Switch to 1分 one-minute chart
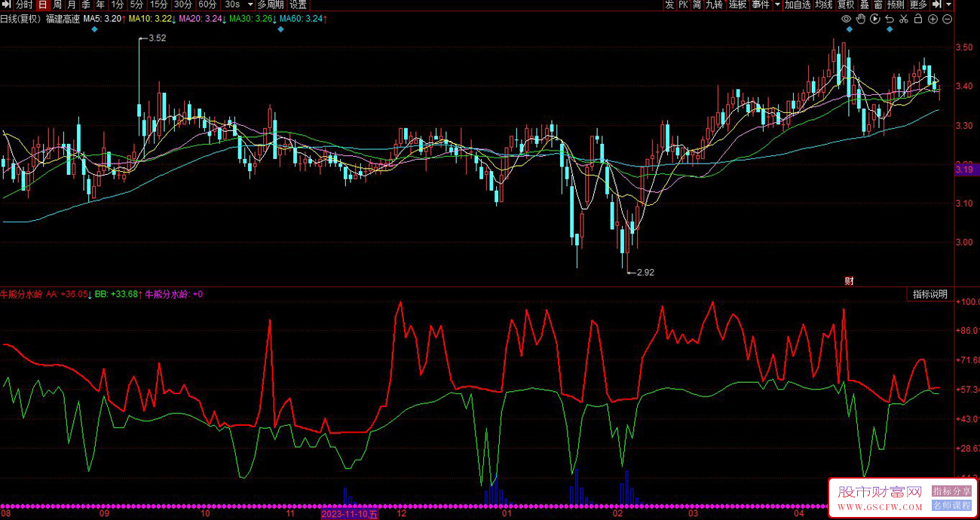The width and height of the screenshot is (980, 520). coord(117,5)
